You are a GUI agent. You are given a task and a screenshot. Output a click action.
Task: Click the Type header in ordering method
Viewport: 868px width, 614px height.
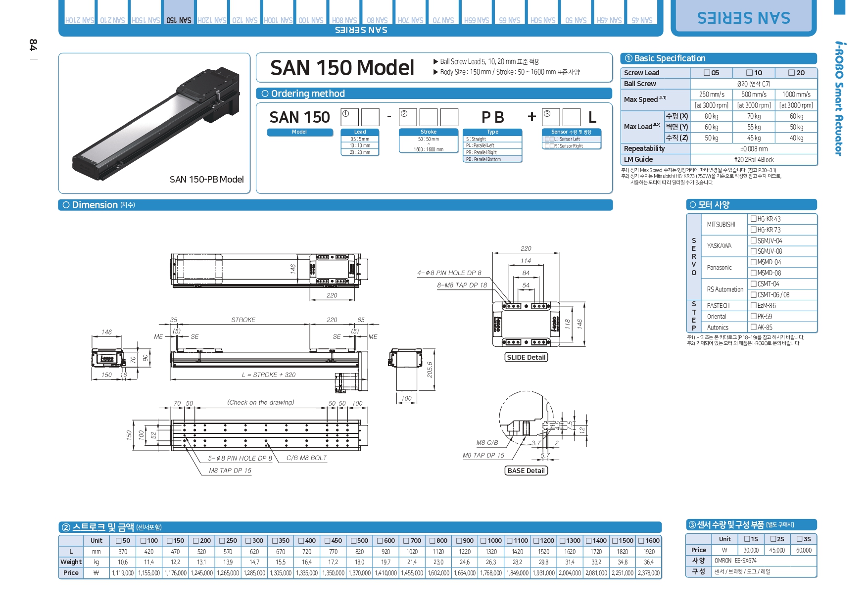tap(492, 132)
